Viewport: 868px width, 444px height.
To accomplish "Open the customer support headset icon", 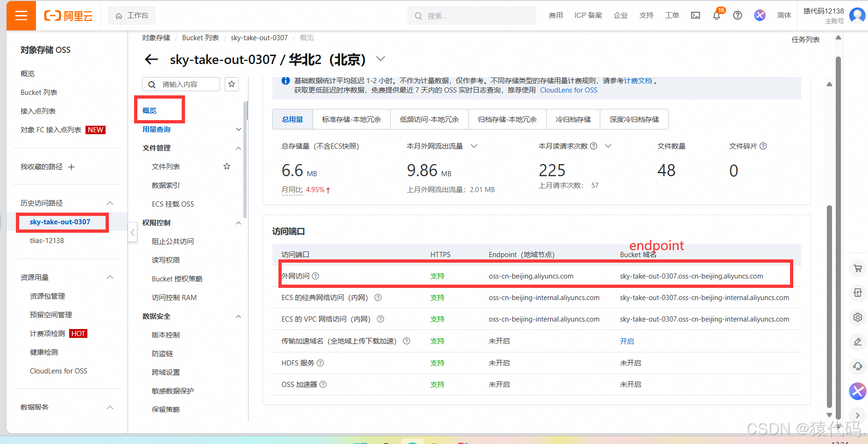I will point(858,366).
